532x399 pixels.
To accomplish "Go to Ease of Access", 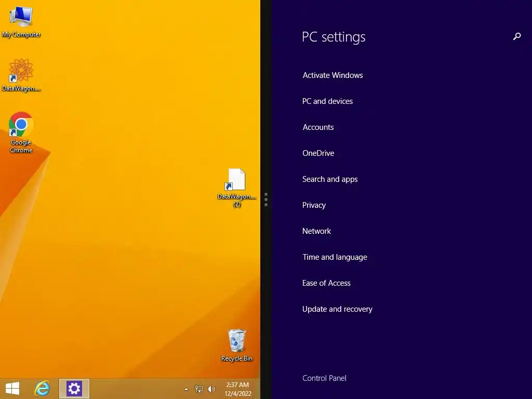I will [x=326, y=283].
